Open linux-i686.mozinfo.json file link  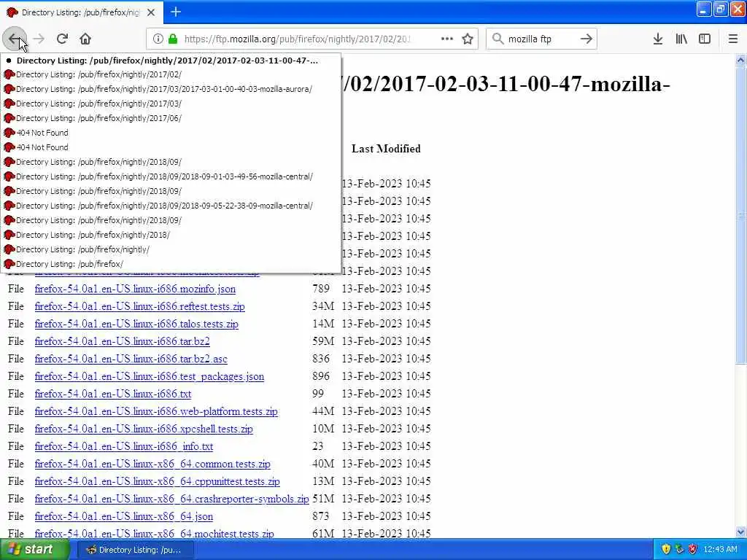click(135, 289)
